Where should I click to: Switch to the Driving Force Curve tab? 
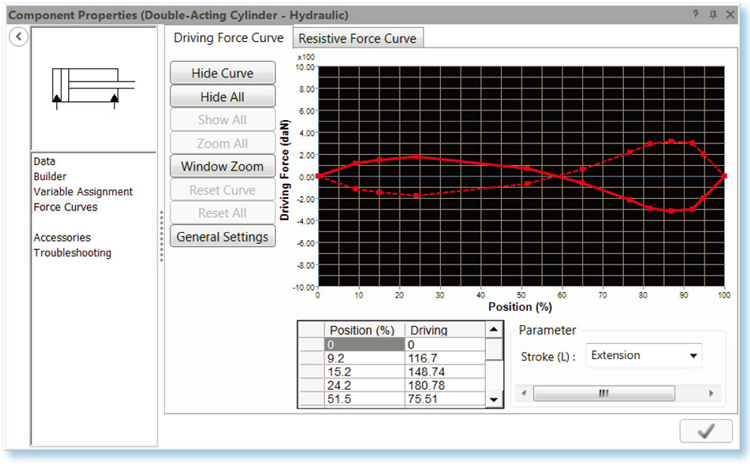pyautogui.click(x=228, y=37)
